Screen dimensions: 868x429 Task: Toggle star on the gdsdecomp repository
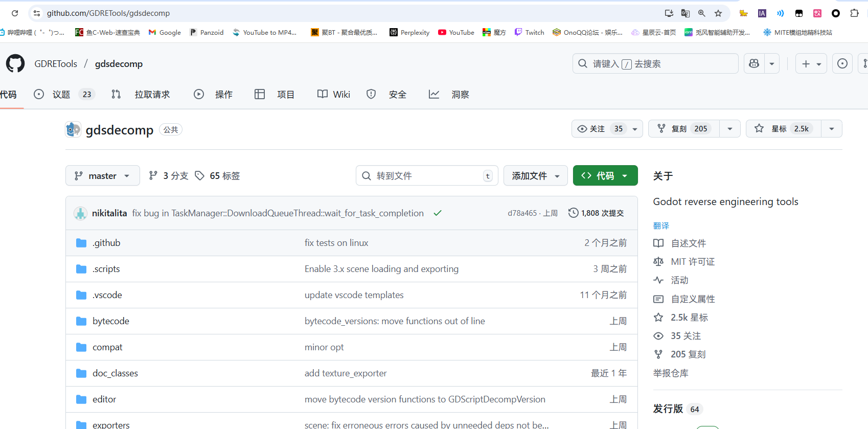[783, 129]
